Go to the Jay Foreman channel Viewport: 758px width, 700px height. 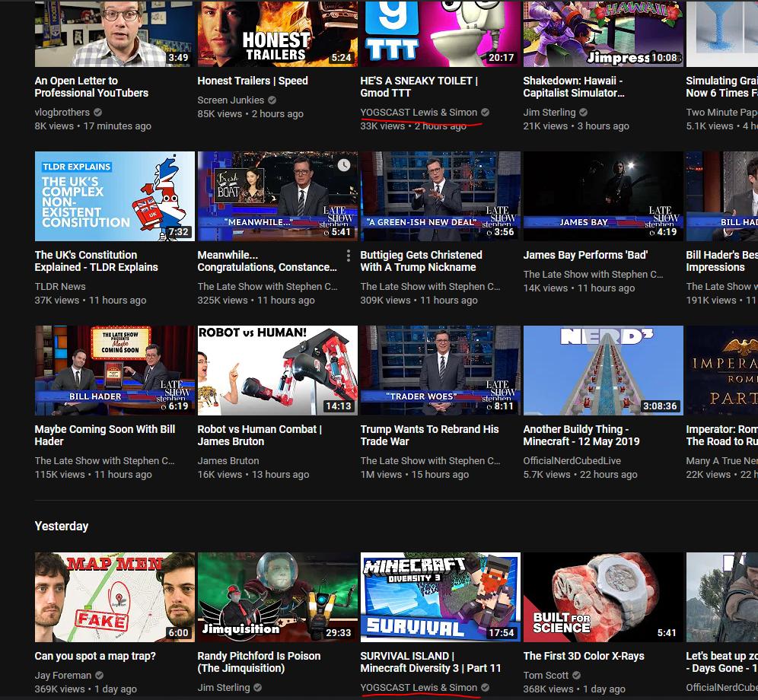63,676
